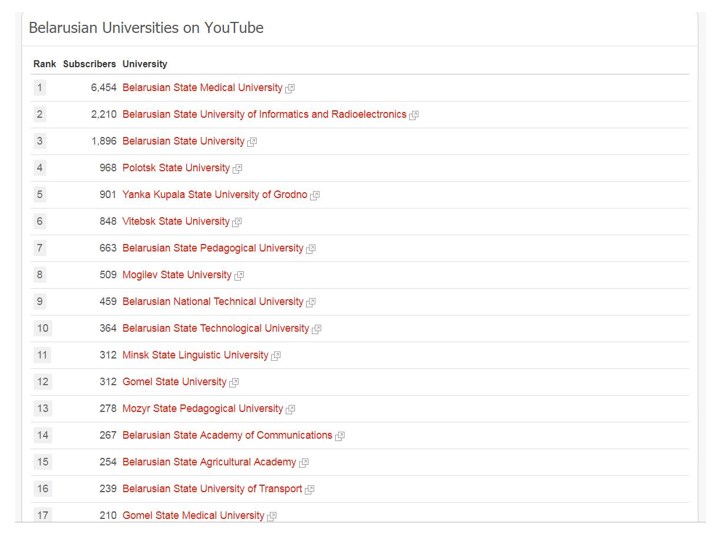Open external icon next to Gomel State Medical University

pyautogui.click(x=272, y=516)
